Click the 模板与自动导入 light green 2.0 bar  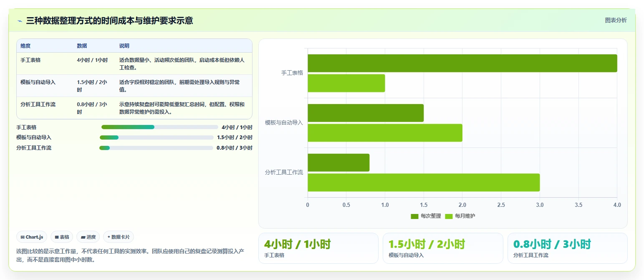(x=385, y=133)
